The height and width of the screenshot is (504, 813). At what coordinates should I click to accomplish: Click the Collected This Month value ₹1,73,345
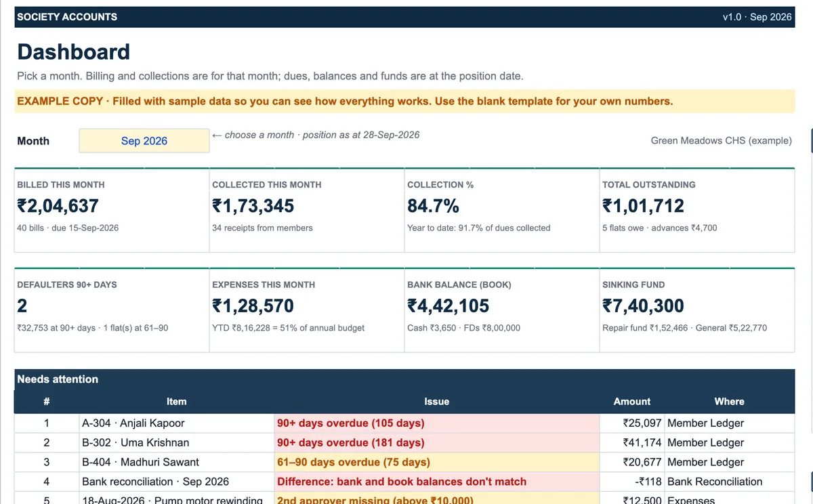253,205
